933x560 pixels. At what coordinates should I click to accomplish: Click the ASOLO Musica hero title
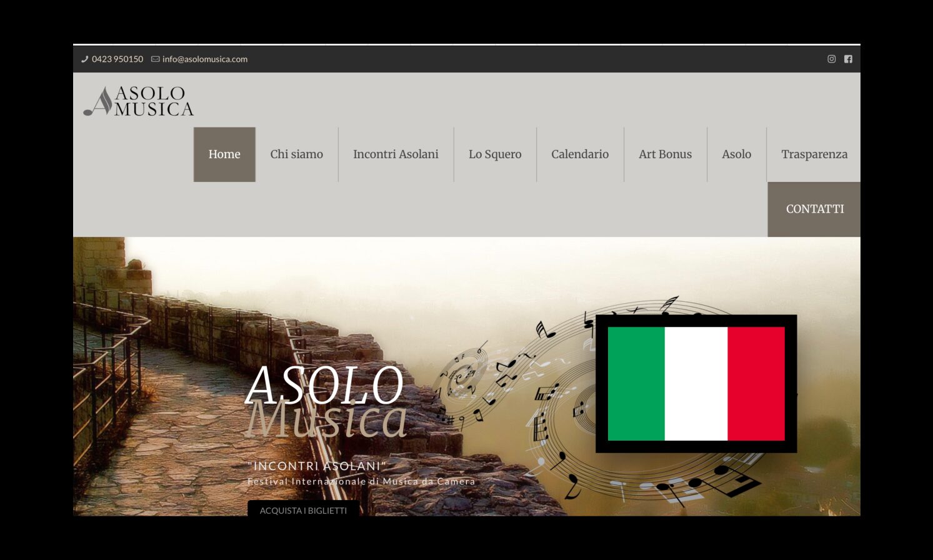point(326,402)
